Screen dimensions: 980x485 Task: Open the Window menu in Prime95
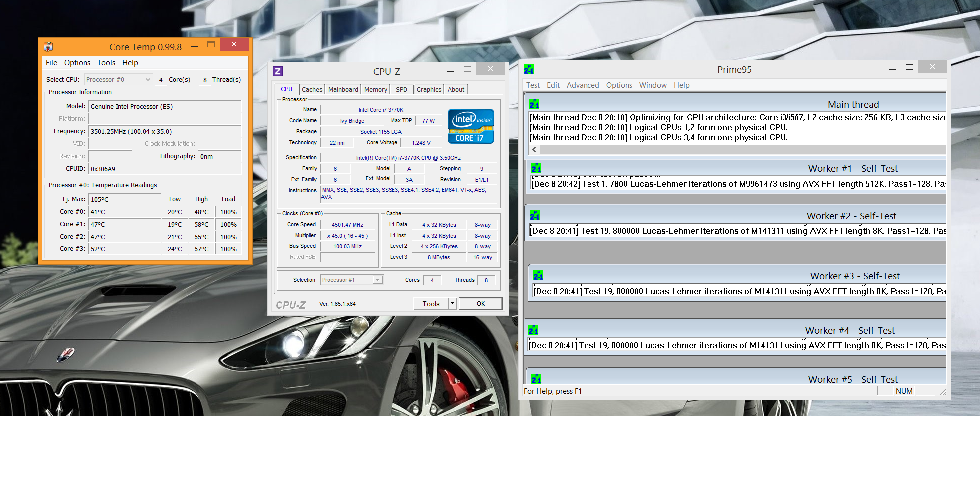point(653,85)
